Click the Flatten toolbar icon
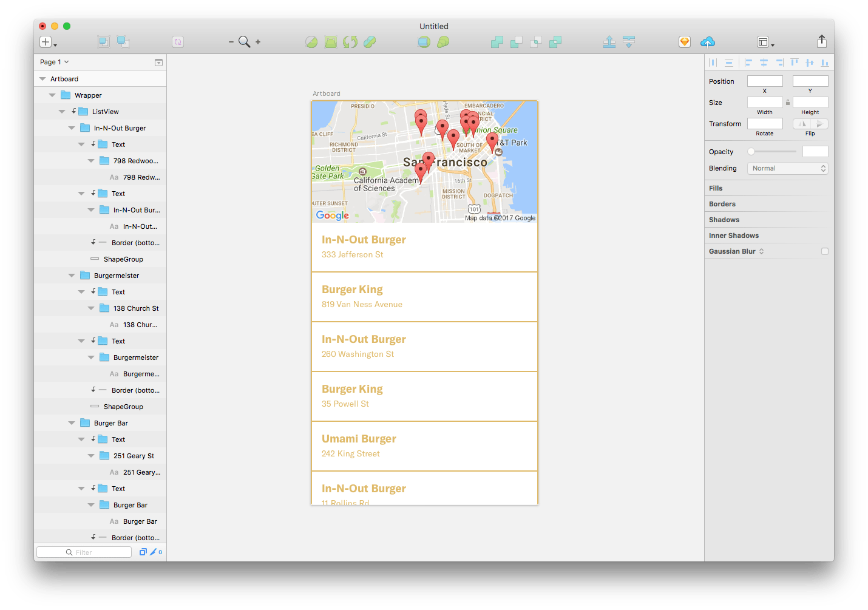Image resolution: width=868 pixels, height=610 pixels. click(370, 42)
